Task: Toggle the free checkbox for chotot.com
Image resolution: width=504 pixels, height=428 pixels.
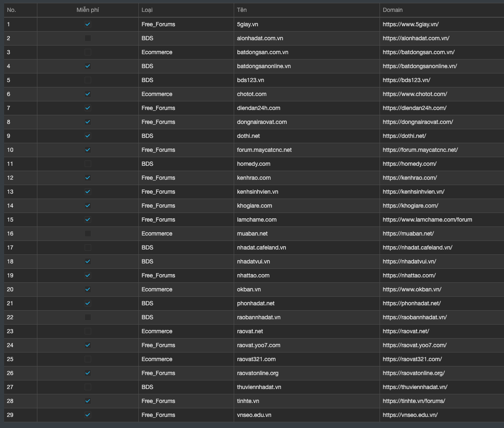Action: click(x=88, y=94)
